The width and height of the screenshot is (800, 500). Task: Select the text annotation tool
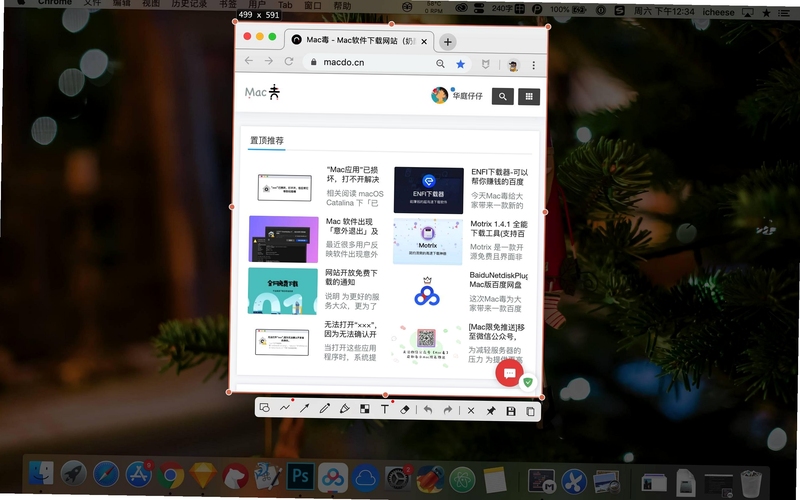tap(385, 409)
